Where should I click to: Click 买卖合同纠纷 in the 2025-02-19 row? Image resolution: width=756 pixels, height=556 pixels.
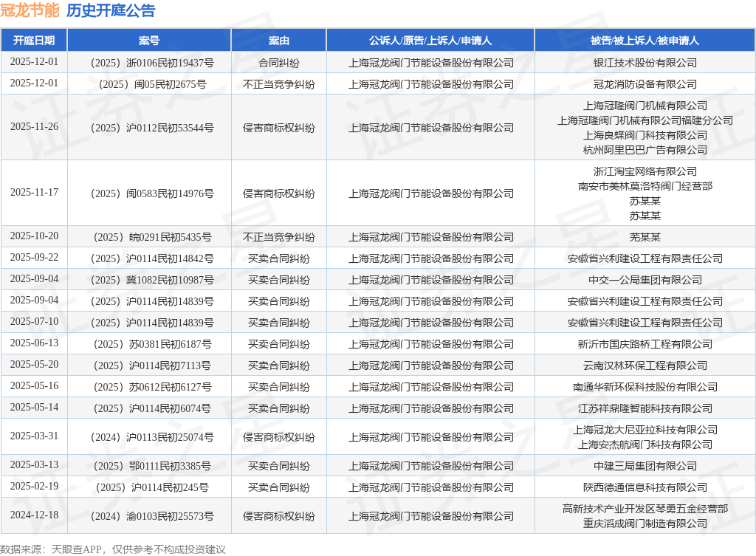point(278,487)
